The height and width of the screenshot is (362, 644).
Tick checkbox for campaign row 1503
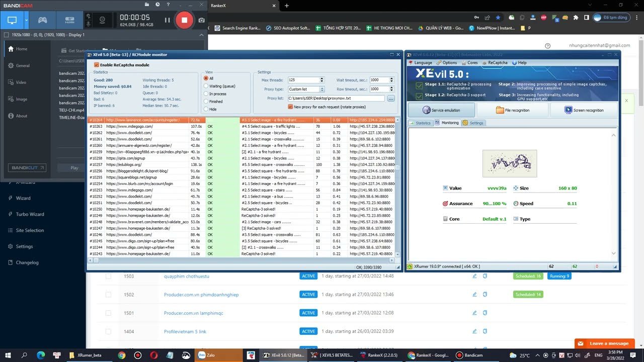click(108, 276)
